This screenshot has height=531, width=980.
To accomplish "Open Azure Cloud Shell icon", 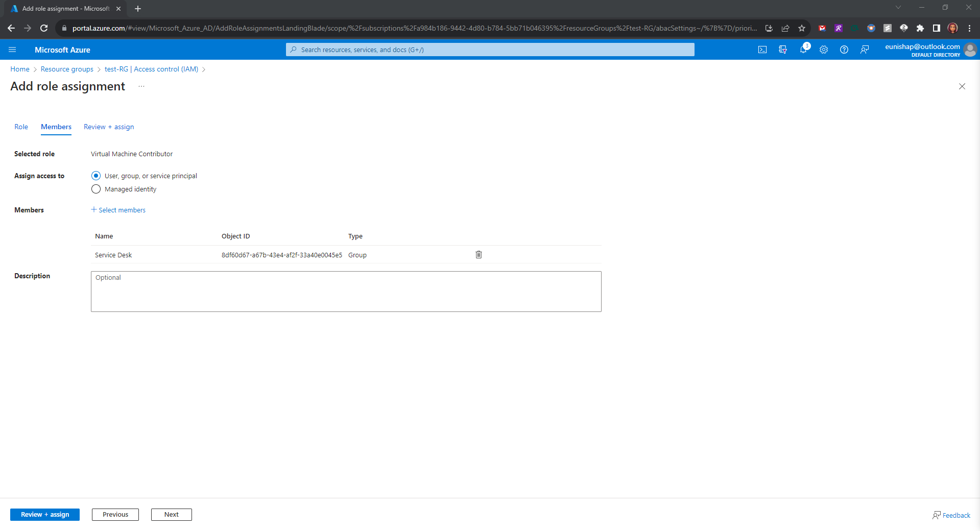I will click(762, 50).
